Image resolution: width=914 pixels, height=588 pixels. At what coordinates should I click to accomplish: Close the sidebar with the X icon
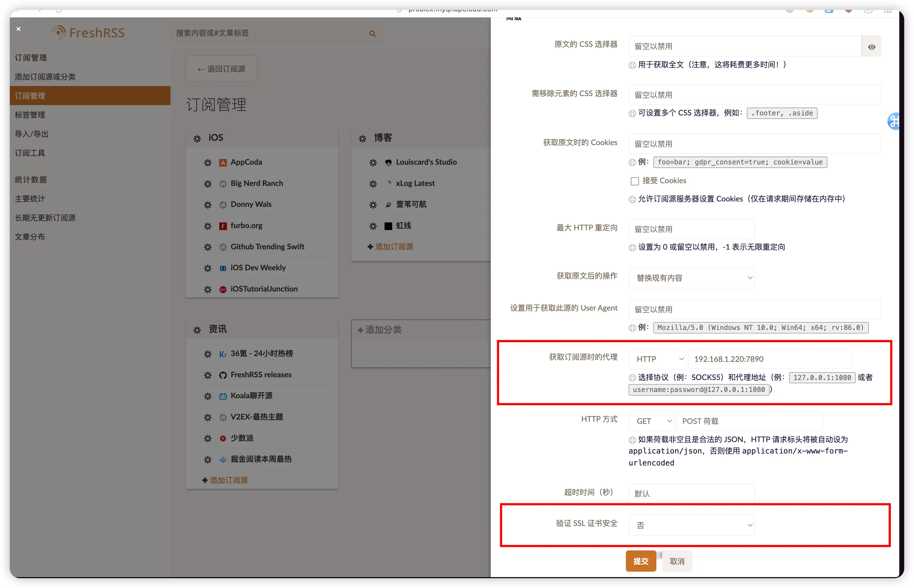coord(18,29)
